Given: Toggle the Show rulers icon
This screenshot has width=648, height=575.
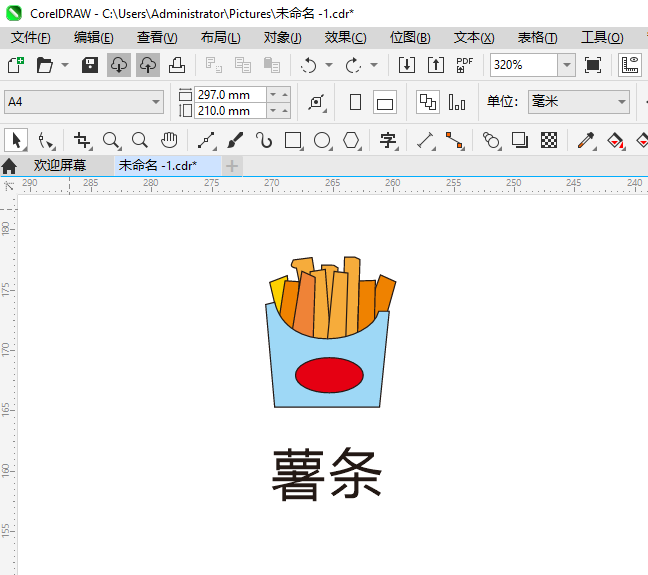Looking at the screenshot, I should coord(630,65).
